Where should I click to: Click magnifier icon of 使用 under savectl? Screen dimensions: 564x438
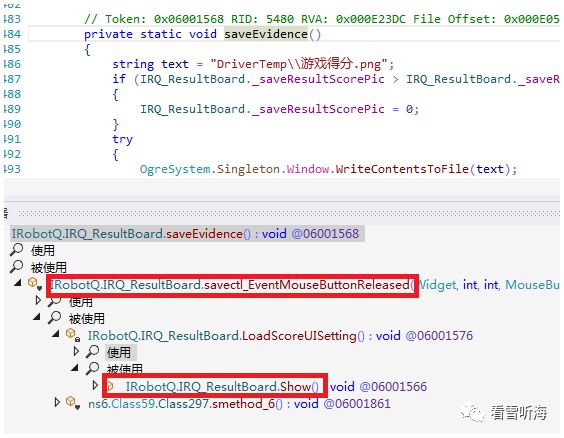(x=54, y=301)
